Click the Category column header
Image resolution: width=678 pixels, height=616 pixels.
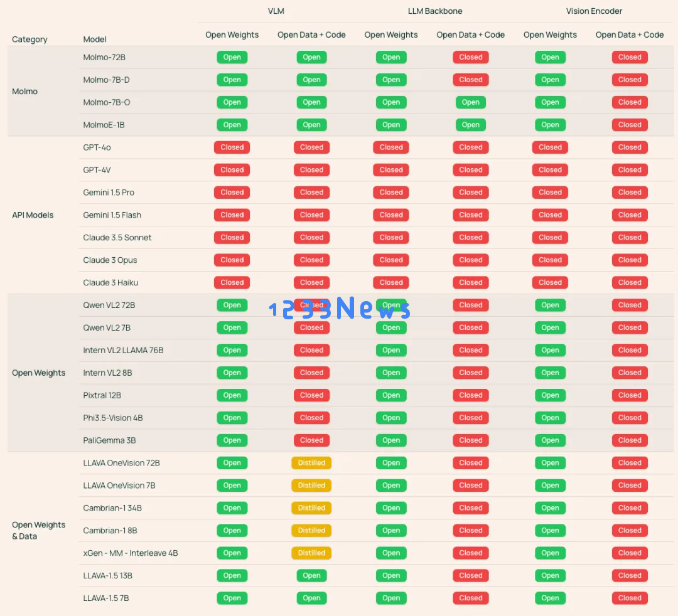click(x=30, y=40)
